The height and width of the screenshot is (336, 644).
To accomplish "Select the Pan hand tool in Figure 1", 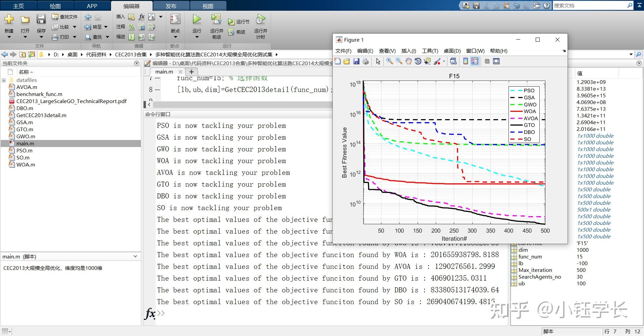I will 408,61.
